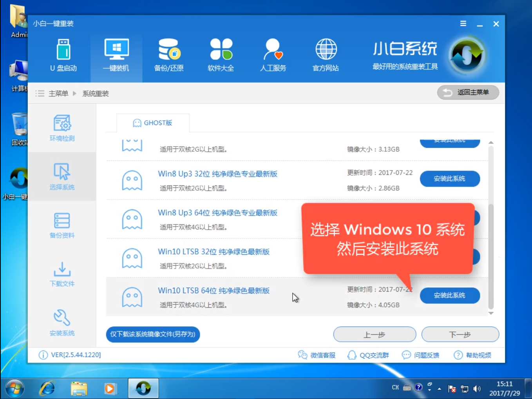Click ghost icon of Win8 Up3 64位

click(x=132, y=219)
